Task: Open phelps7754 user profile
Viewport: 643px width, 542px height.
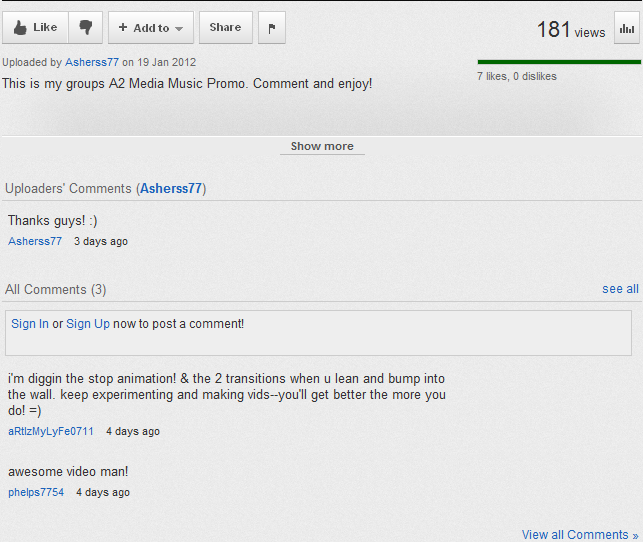Action: click(36, 492)
